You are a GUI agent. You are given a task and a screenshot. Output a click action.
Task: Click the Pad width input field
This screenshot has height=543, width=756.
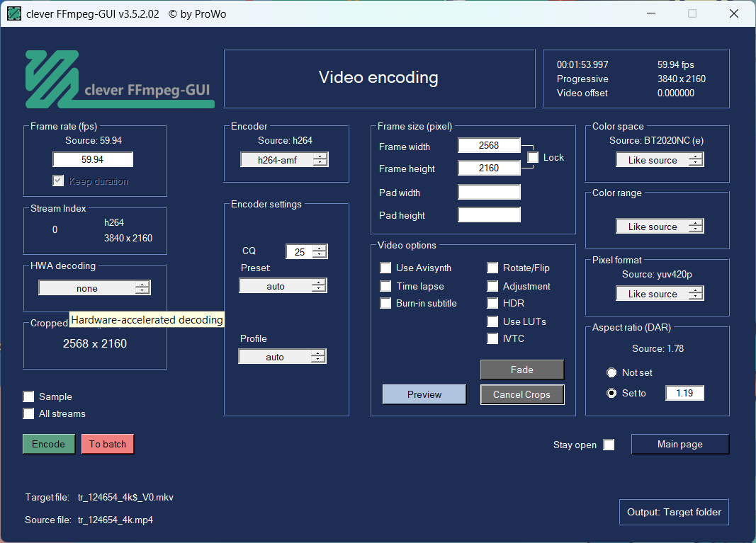tap(489, 192)
